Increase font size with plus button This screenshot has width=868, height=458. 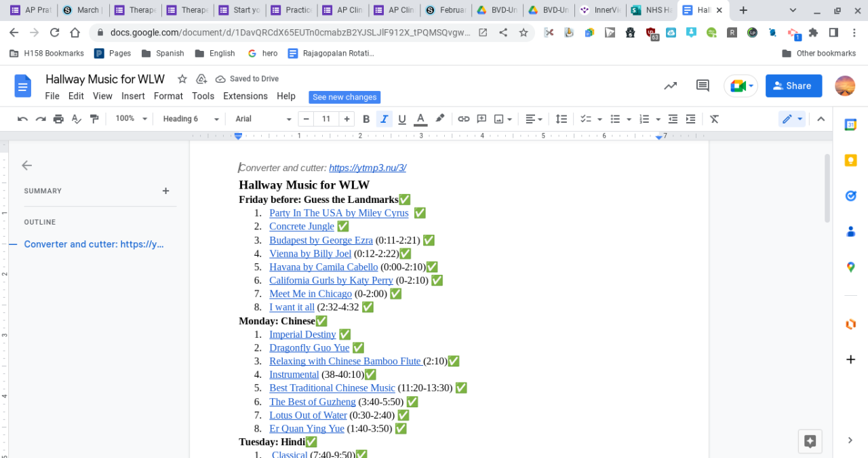point(347,119)
